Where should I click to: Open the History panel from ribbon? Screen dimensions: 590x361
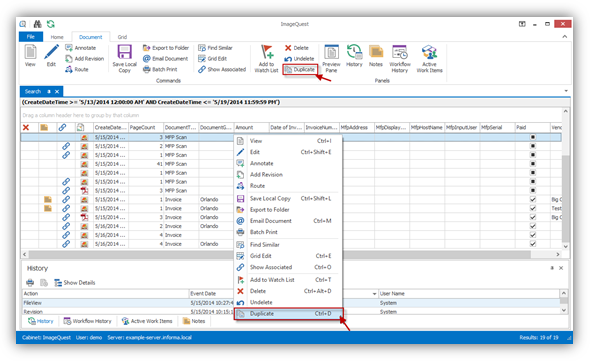pos(354,56)
